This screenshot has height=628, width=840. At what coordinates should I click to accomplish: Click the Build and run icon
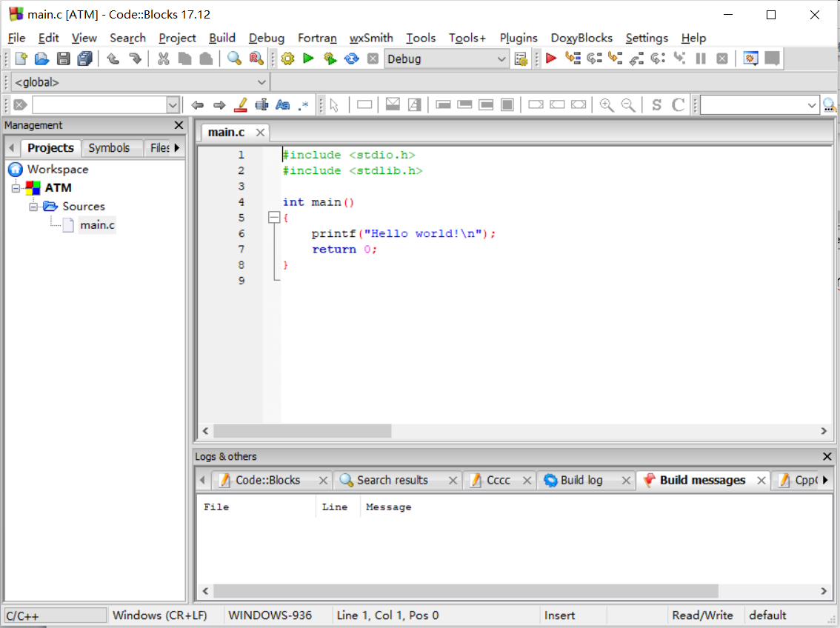330,59
